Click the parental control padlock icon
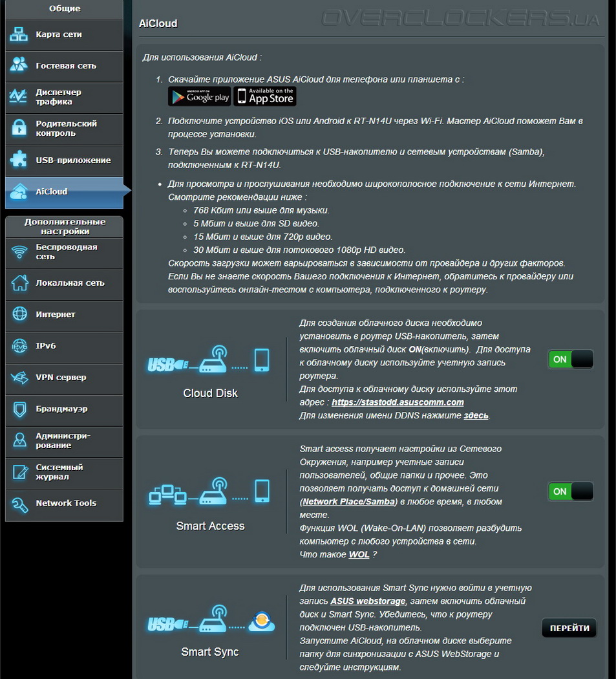The width and height of the screenshot is (616, 679). pos(19,129)
